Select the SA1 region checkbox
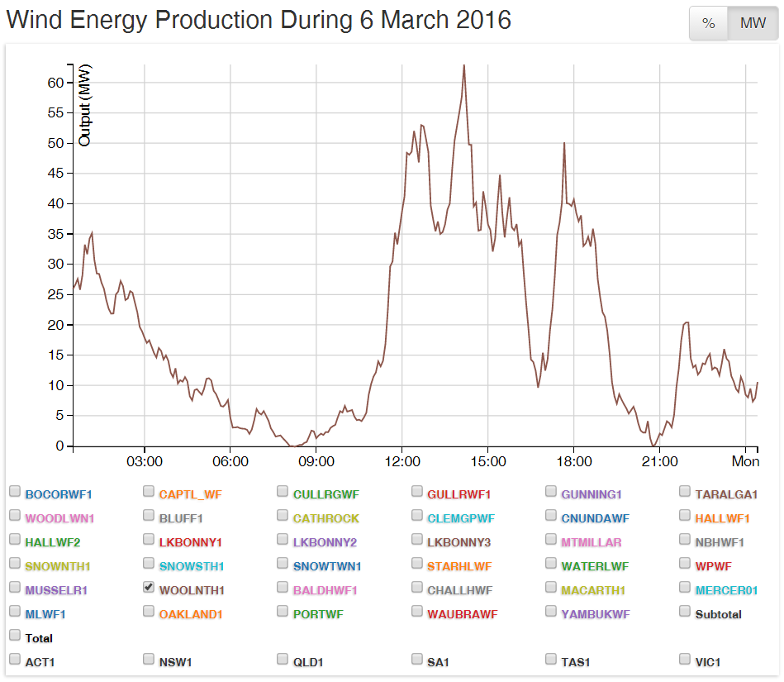The image size is (784, 682). pyautogui.click(x=417, y=660)
